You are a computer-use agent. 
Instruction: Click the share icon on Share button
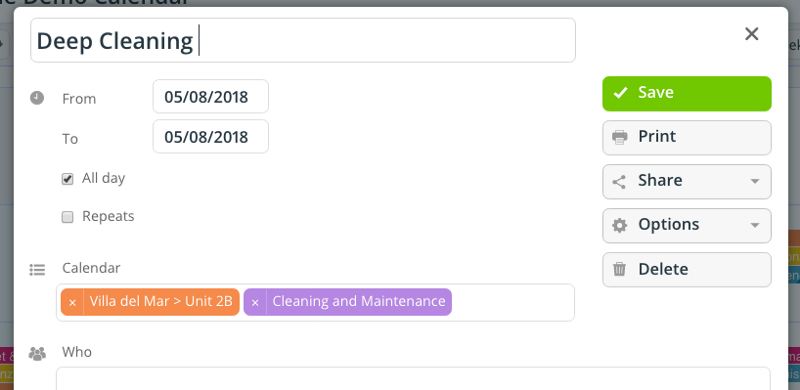tap(619, 182)
